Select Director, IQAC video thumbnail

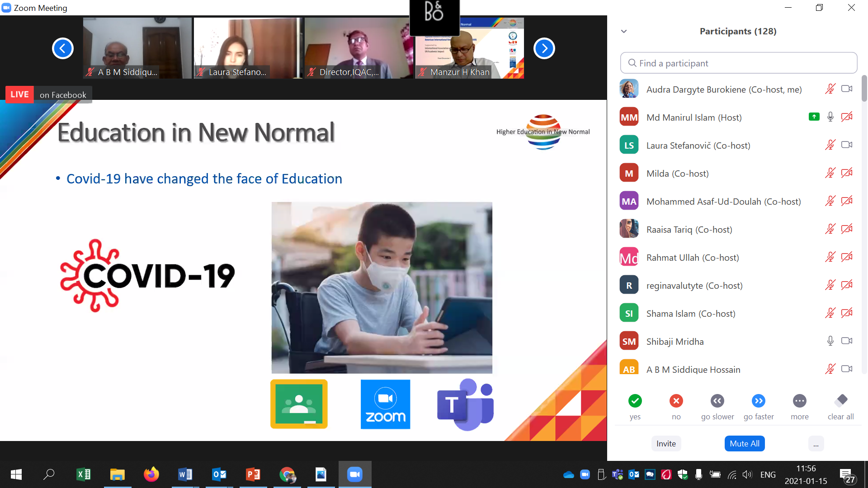pos(359,48)
